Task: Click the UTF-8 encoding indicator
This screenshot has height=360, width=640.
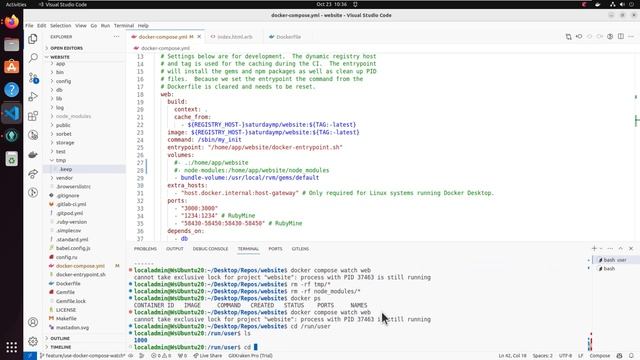Action: tap(565, 356)
